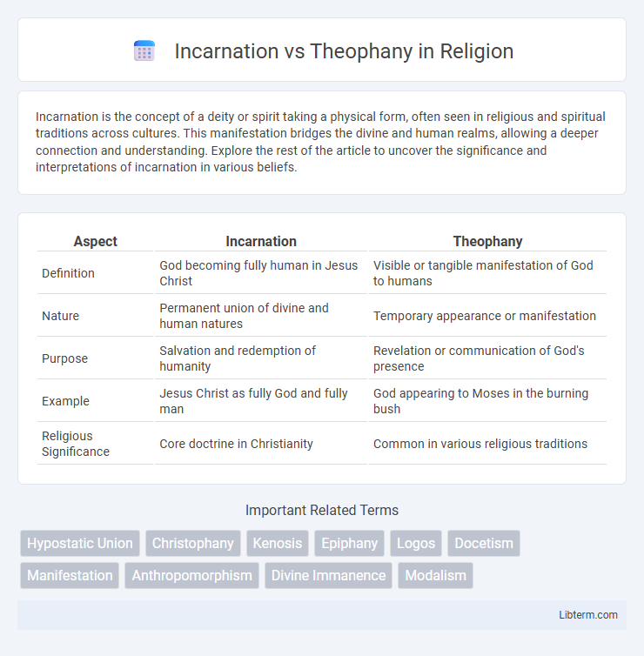Screen dimensions: 644x656
Task: Select the Incarnation column header
Action: (261, 241)
